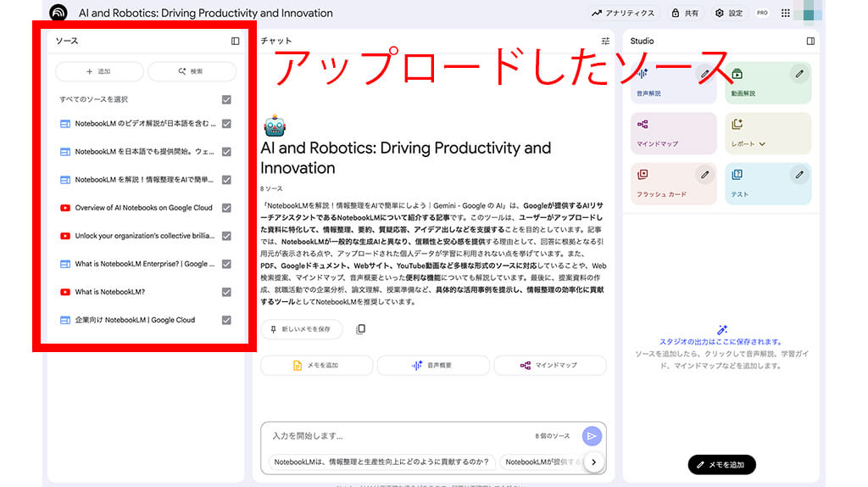Open テスト quiz card
The image size is (868, 487).
768,184
